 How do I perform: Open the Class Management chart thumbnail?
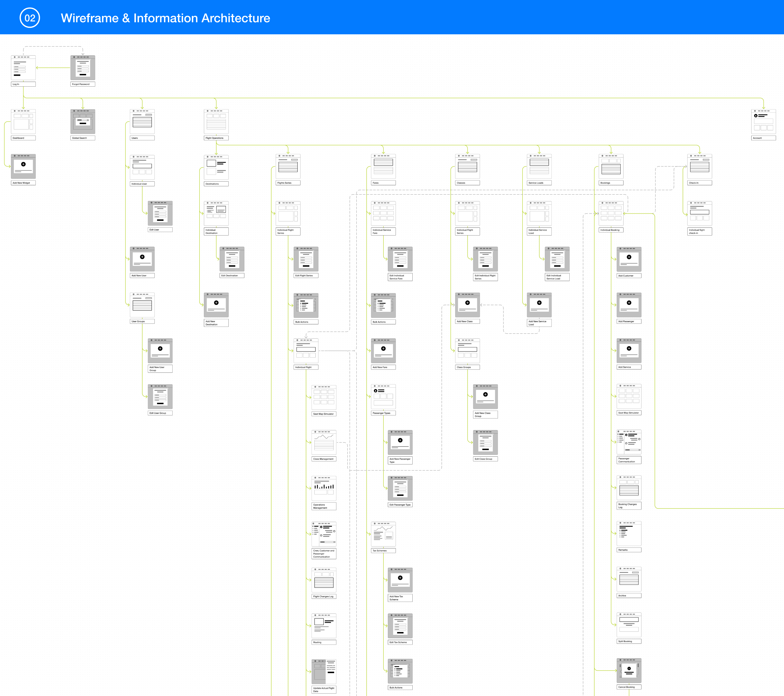(324, 442)
